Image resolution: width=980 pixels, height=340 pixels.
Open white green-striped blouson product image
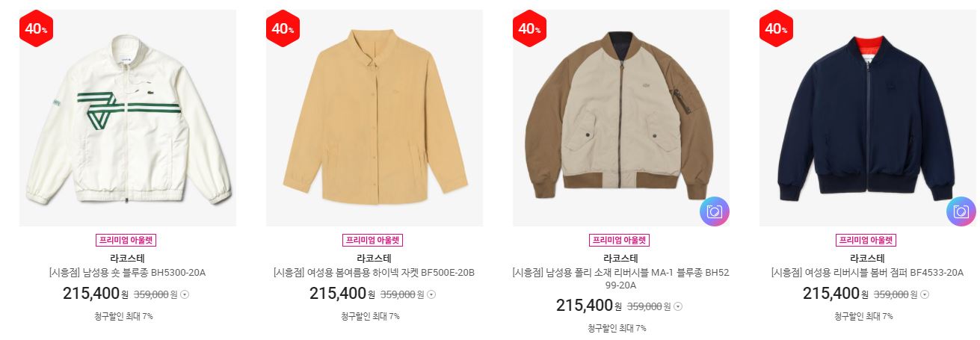(128, 118)
